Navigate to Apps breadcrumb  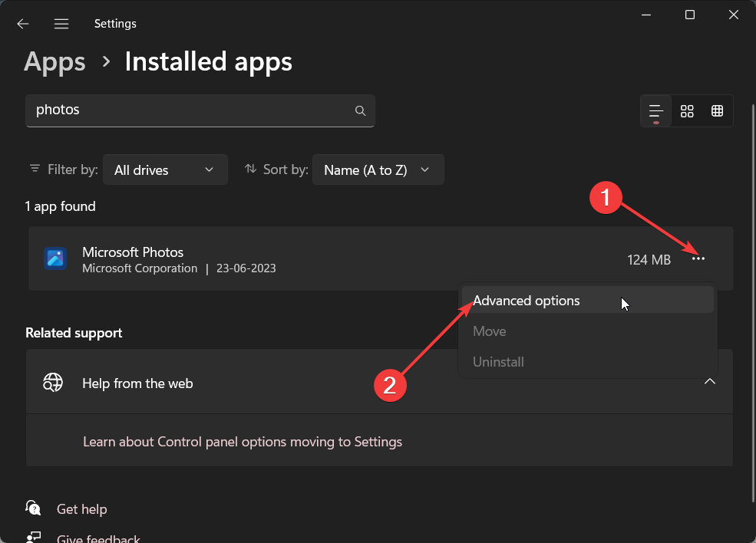[x=54, y=62]
